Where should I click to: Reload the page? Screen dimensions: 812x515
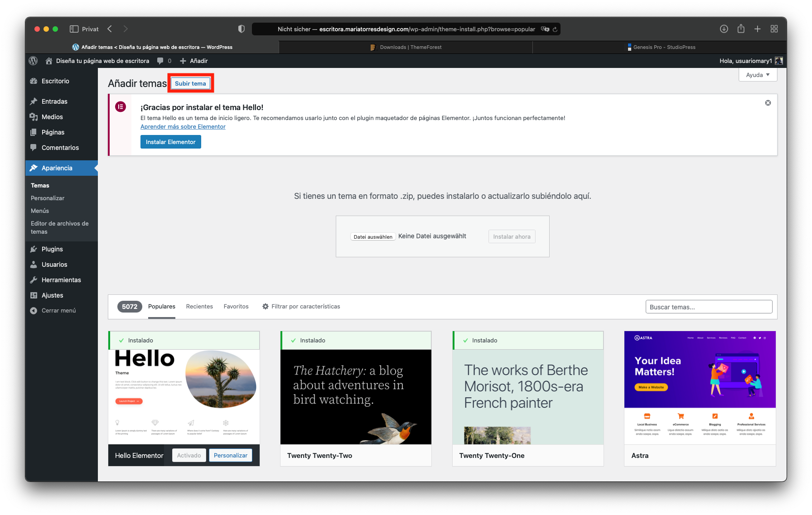(555, 29)
